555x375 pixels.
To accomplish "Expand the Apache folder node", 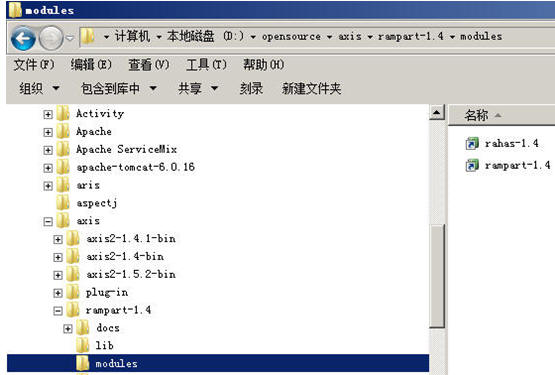I will tap(48, 132).
